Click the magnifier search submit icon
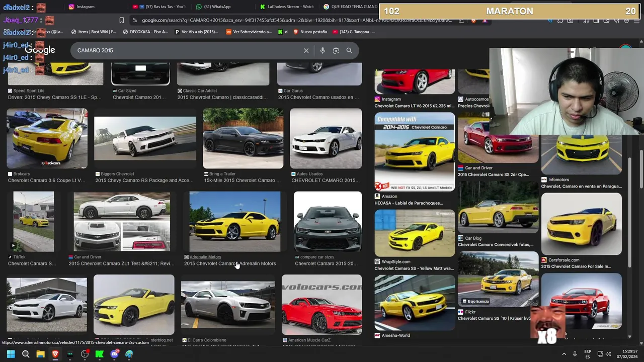This screenshot has height=362, width=644. pyautogui.click(x=349, y=50)
